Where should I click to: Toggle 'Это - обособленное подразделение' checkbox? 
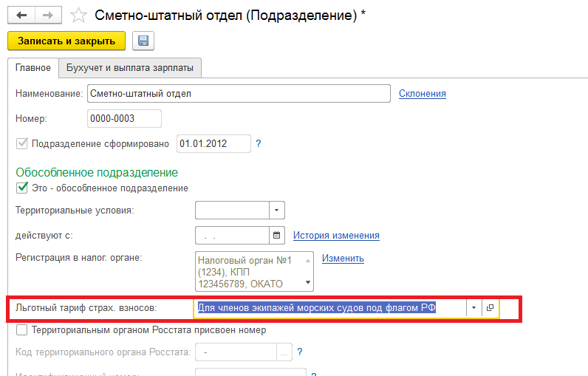[x=21, y=188]
